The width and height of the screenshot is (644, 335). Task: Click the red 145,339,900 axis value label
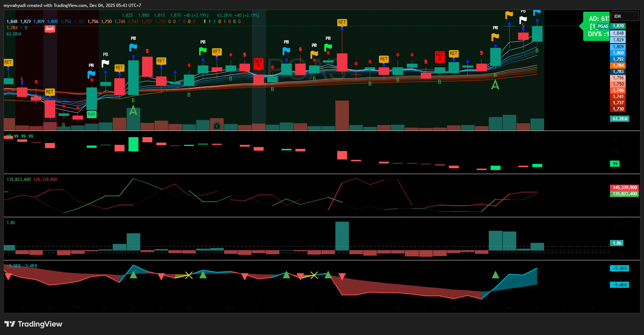(x=625, y=188)
